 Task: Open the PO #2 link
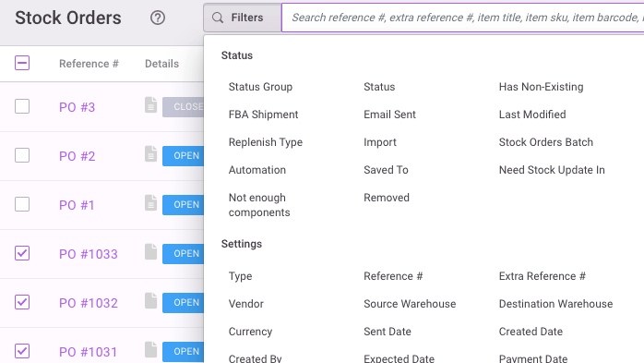[77, 156]
